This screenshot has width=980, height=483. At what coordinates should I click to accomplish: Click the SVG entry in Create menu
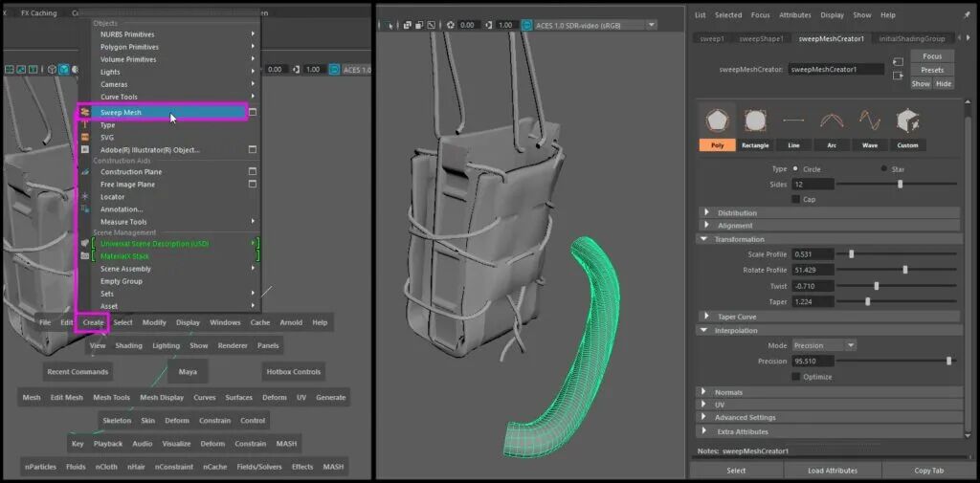pyautogui.click(x=107, y=138)
